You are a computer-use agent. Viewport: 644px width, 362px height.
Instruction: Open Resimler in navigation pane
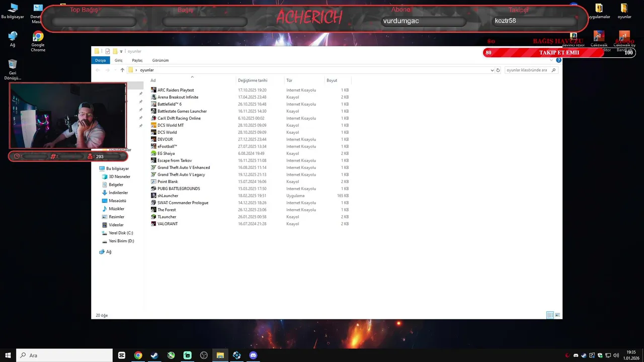pos(113,217)
